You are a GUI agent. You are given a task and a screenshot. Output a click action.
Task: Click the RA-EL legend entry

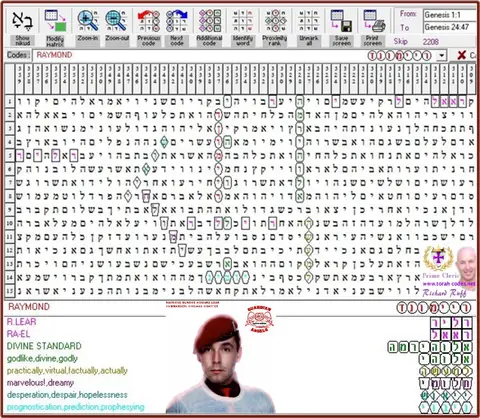point(18,334)
